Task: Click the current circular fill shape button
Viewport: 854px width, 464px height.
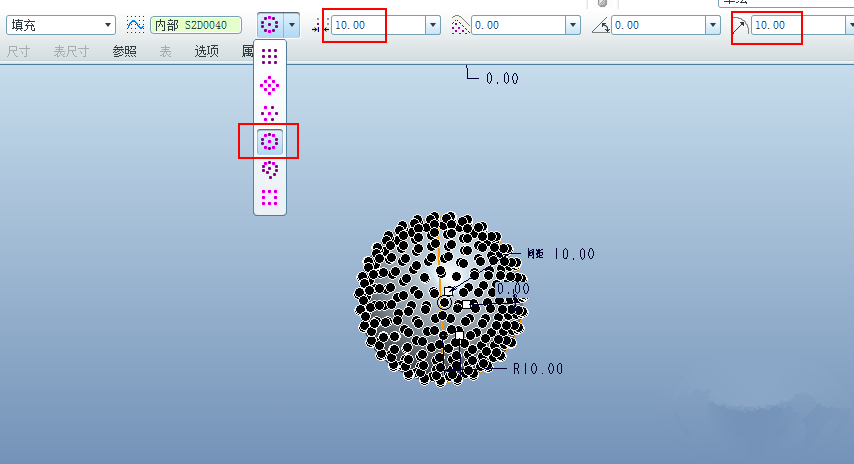Action: coord(270,25)
